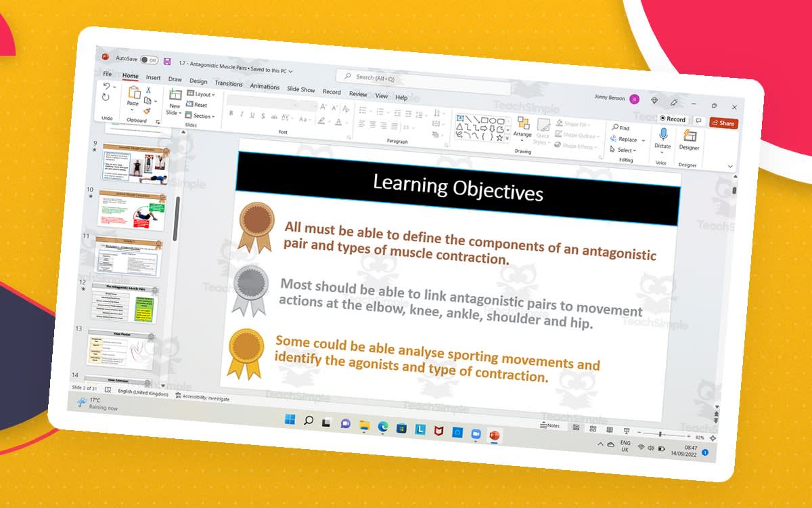Click the Format Painter brush icon
Screen dimensions: 812x508
(147, 111)
